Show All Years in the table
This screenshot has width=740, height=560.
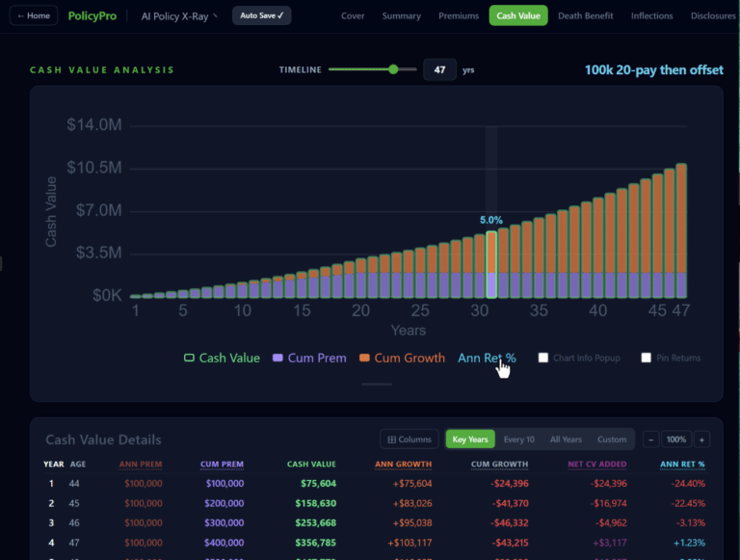pos(565,440)
